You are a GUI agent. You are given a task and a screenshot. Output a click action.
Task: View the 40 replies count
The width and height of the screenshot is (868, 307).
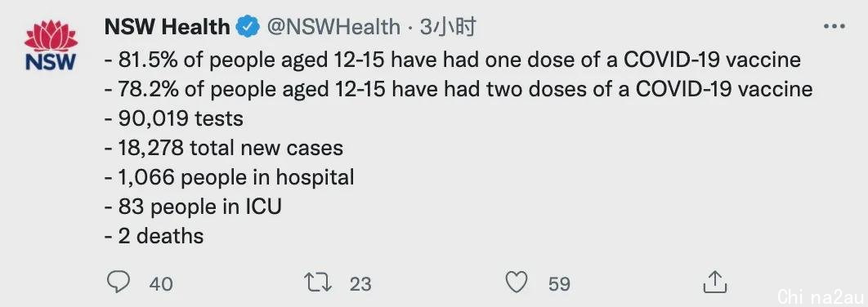pos(160,284)
